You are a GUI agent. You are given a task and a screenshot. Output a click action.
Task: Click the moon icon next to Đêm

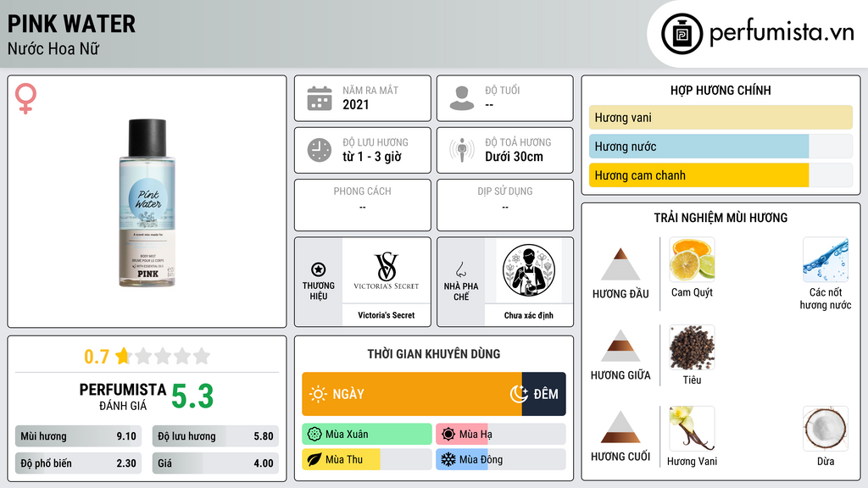click(x=520, y=394)
